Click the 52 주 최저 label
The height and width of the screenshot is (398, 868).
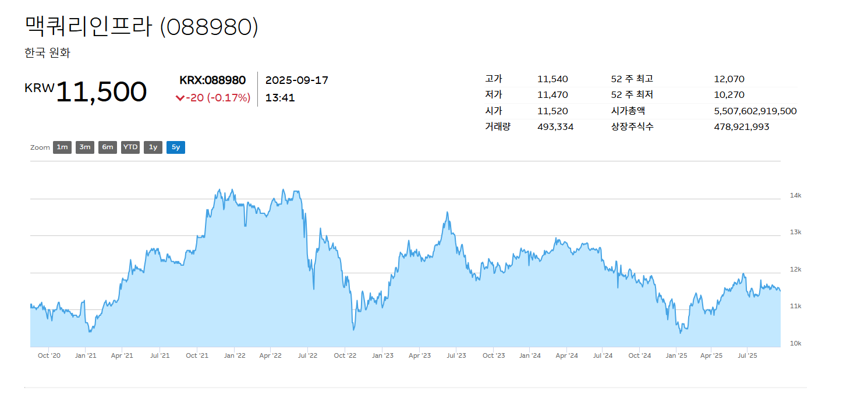tap(632, 94)
